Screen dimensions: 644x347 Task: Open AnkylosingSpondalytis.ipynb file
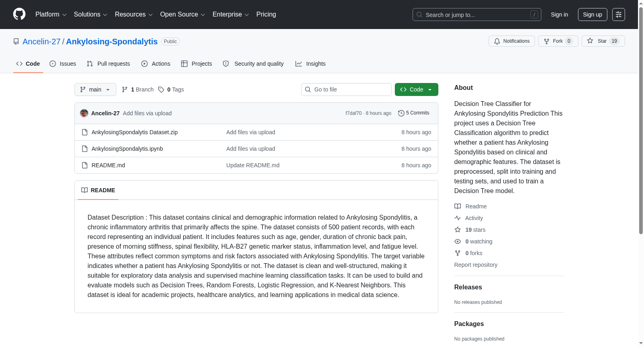[127, 149]
